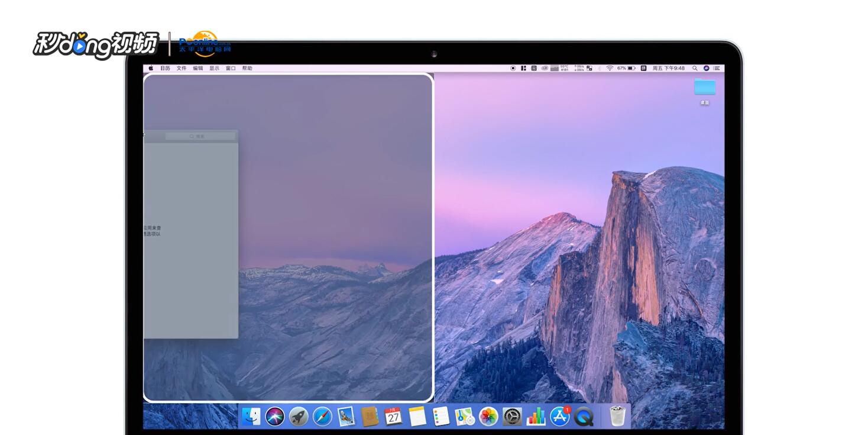This screenshot has height=435, width=868.
Task: Open Spotlight search magnifier in menu bar
Action: pos(695,68)
